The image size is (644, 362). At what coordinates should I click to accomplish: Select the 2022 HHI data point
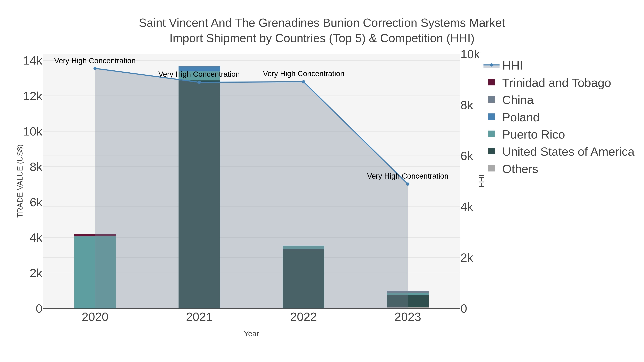[304, 82]
